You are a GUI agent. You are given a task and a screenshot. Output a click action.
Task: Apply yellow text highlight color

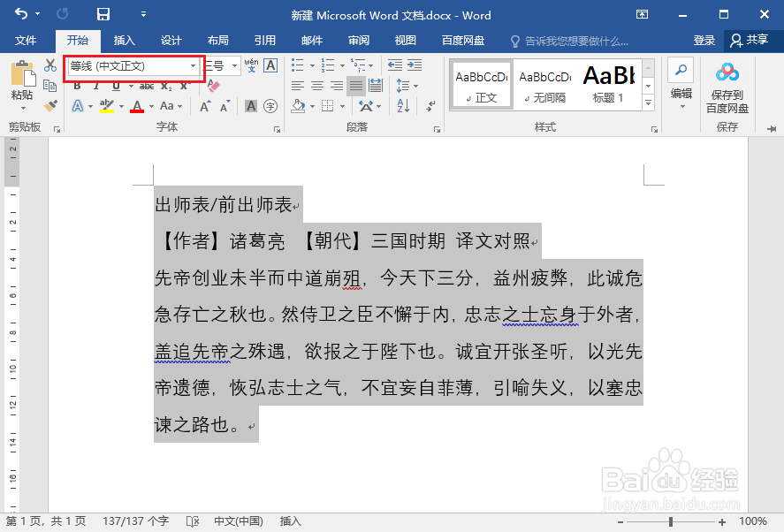click(x=108, y=105)
